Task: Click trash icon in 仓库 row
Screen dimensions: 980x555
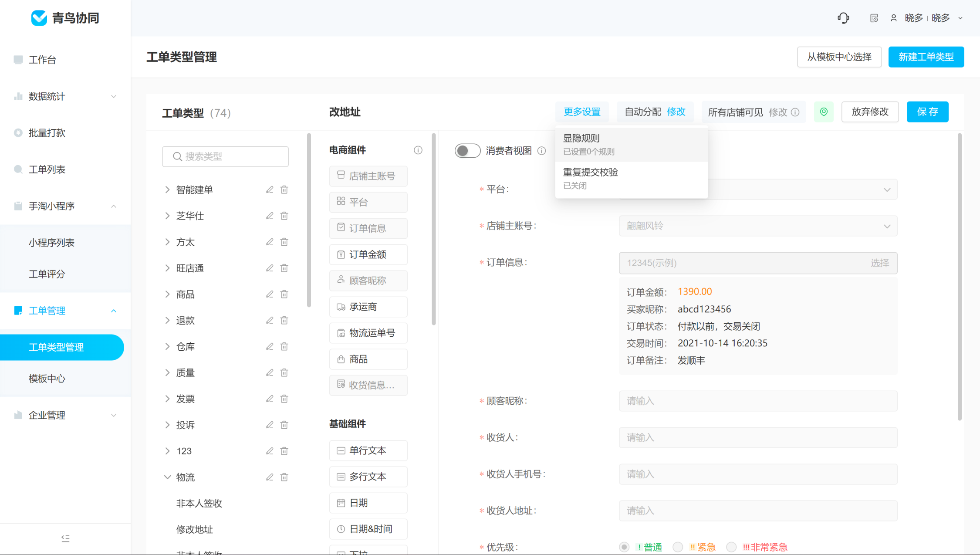Action: [x=284, y=346]
